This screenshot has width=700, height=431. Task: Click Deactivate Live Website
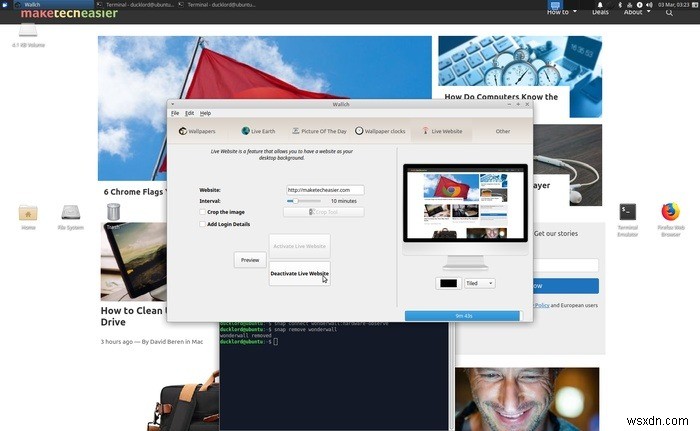click(300, 273)
